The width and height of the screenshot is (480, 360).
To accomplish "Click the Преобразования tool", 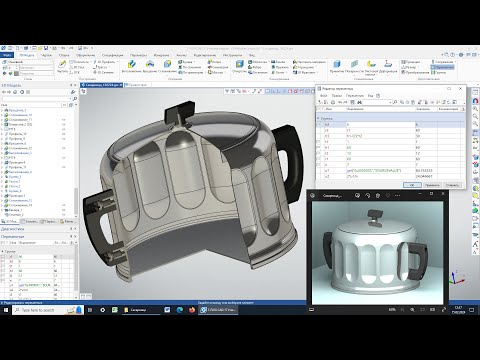I will click(415, 72).
